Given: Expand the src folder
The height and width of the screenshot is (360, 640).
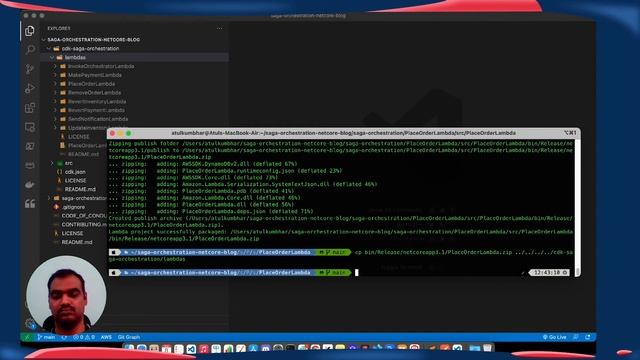Looking at the screenshot, I should click(52, 163).
